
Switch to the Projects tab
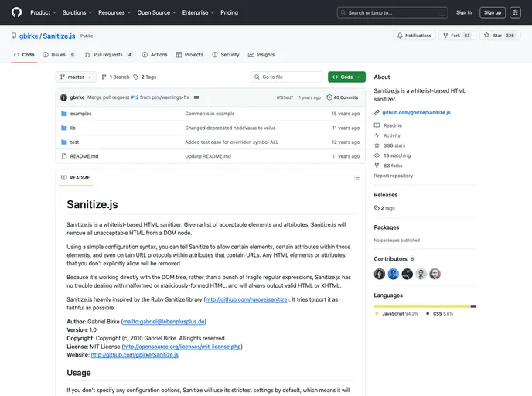pos(189,55)
